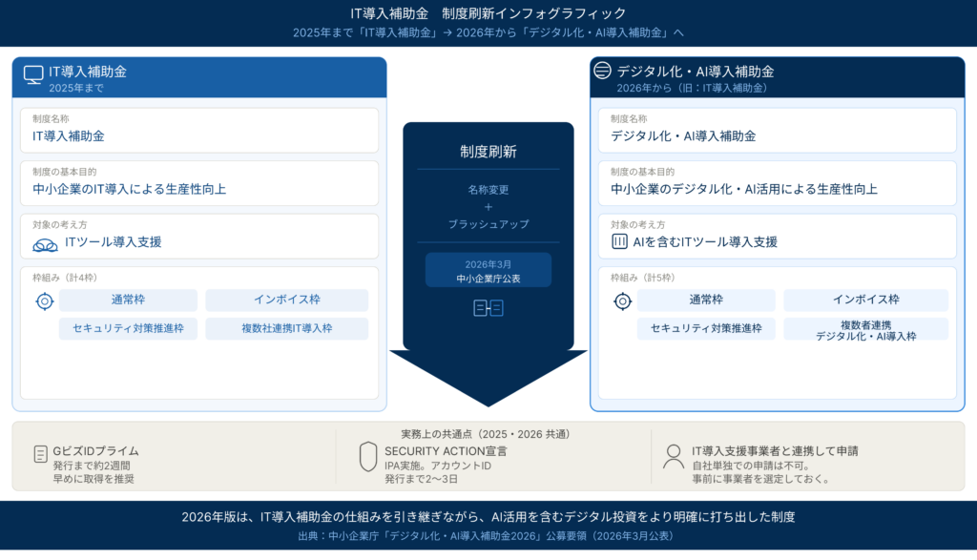Click the 実務上の共通点 section heading
Image resolution: width=977 pixels, height=560 pixels.
pos(488,434)
